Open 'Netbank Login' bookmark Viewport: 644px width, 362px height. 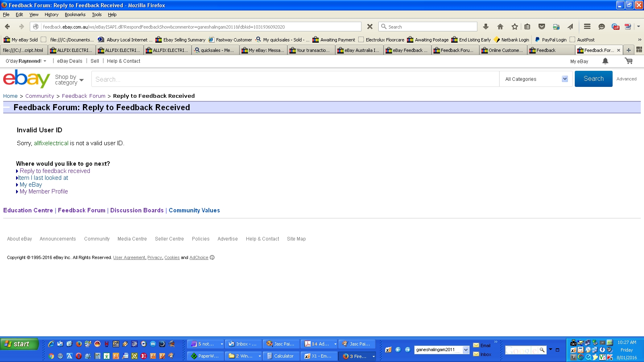pyautogui.click(x=512, y=39)
